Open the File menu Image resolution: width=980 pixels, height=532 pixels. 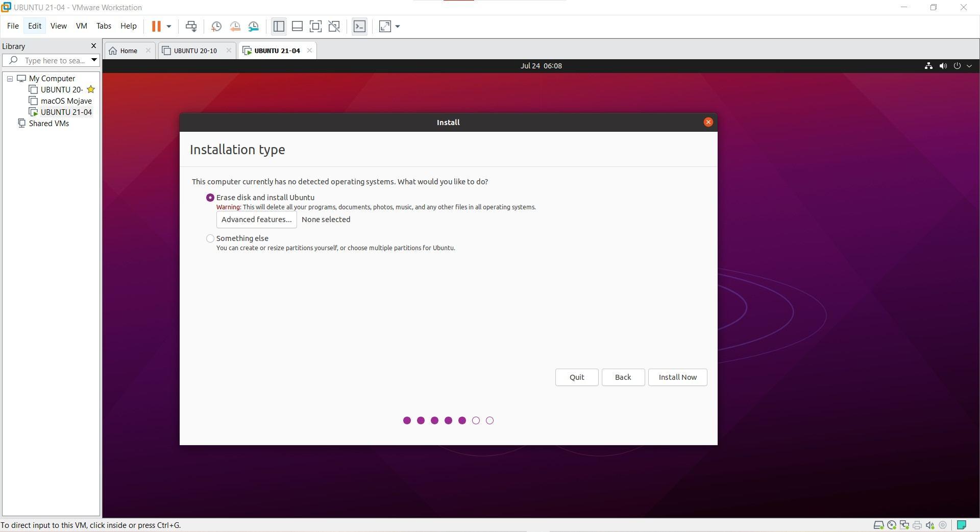tap(13, 26)
